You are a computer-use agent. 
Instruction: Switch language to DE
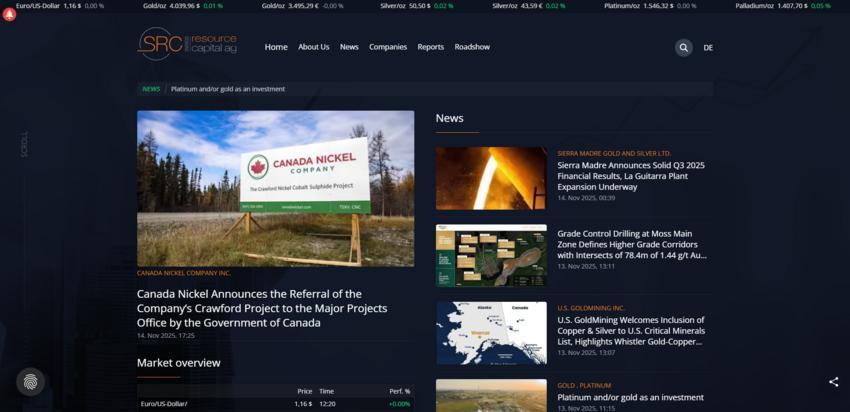pos(708,48)
